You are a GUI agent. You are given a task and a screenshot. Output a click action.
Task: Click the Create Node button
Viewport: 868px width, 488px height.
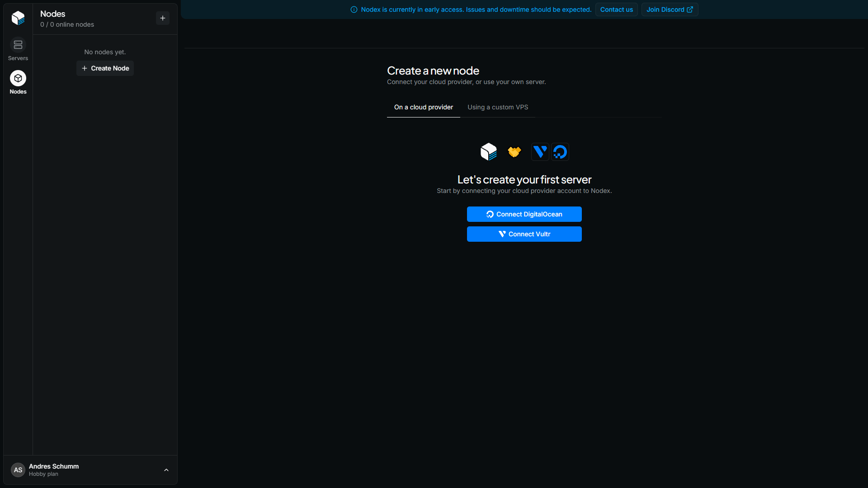pos(105,68)
